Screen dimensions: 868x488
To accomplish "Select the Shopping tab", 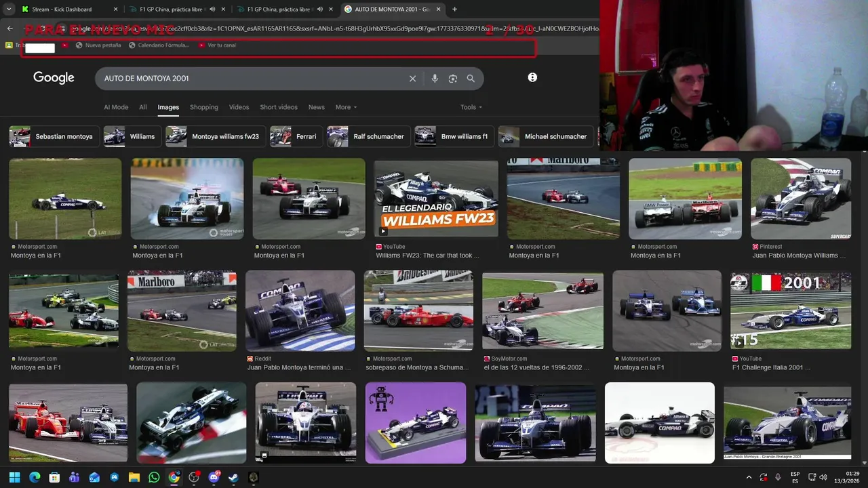I will (204, 107).
